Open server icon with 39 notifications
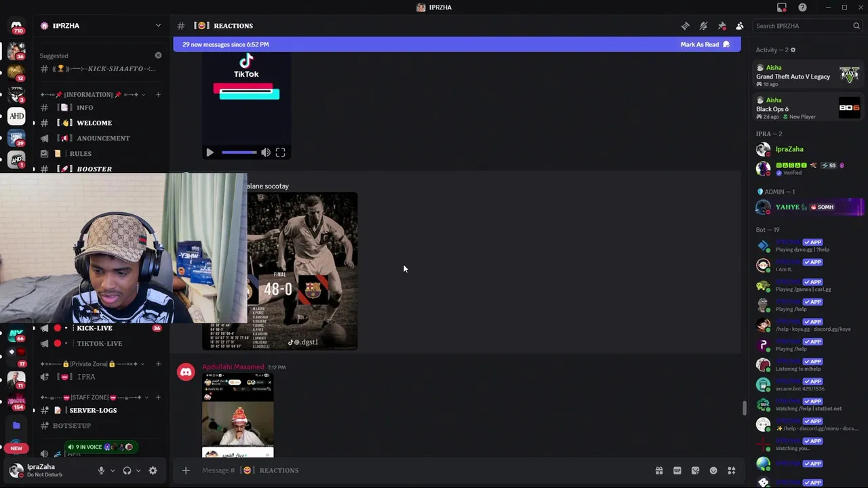 click(x=16, y=138)
